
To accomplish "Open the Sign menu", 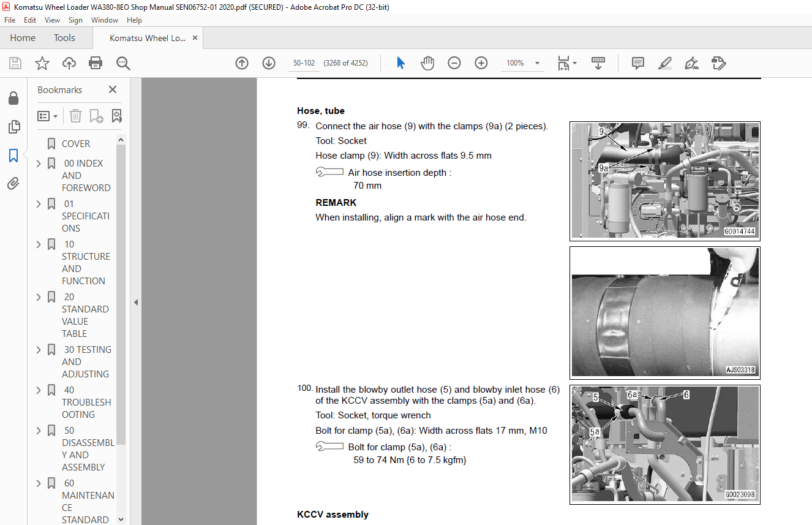I will (75, 20).
